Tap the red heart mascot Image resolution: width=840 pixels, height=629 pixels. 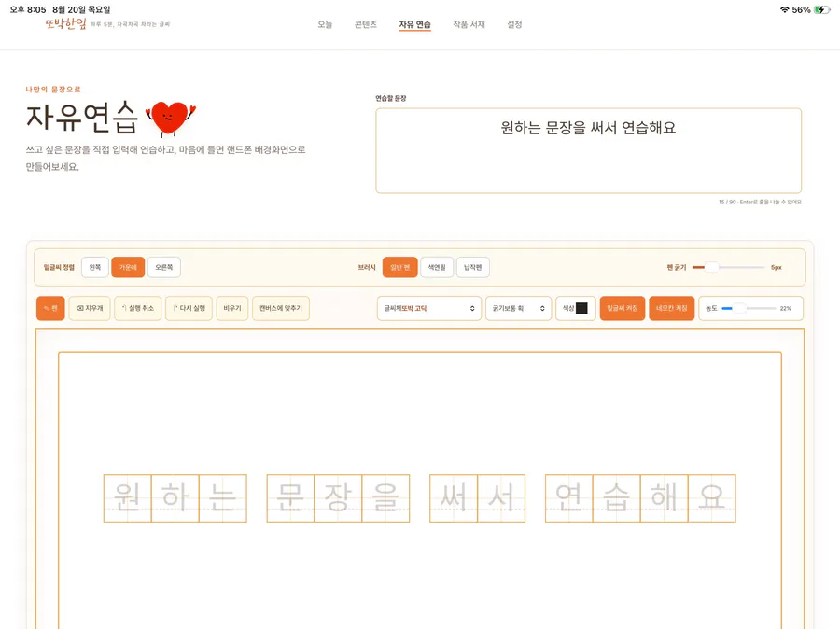pos(171,118)
